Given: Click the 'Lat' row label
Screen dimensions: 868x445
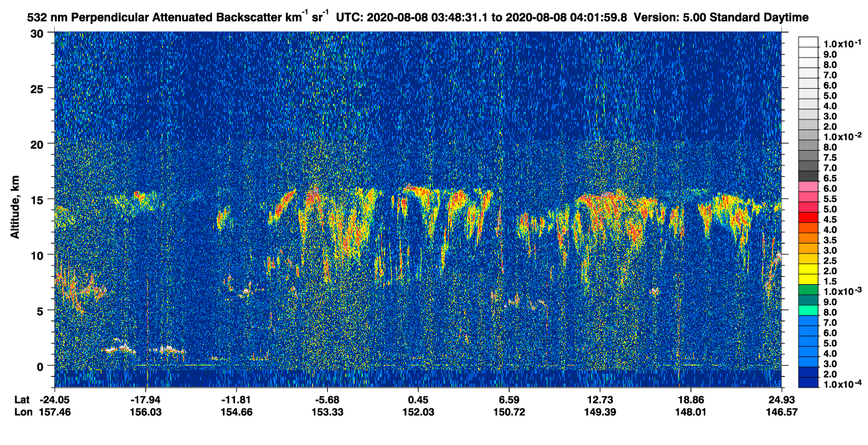Looking at the screenshot, I should click(21, 400).
